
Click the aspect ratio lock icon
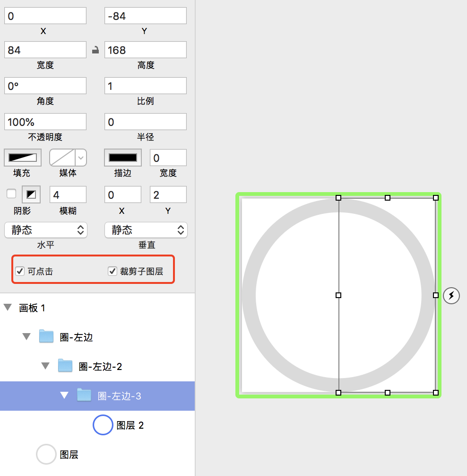click(95, 50)
